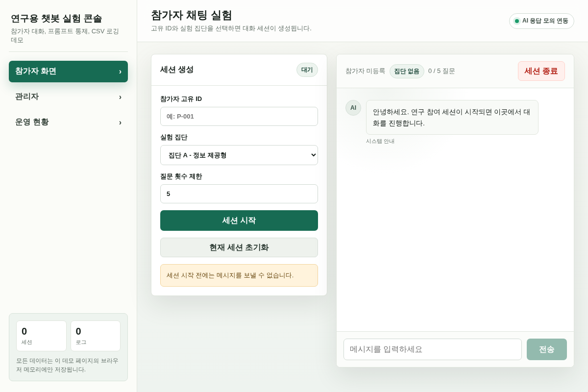588x392 pixels.
Task: Click the AI avatar icon in chat
Action: click(x=353, y=108)
